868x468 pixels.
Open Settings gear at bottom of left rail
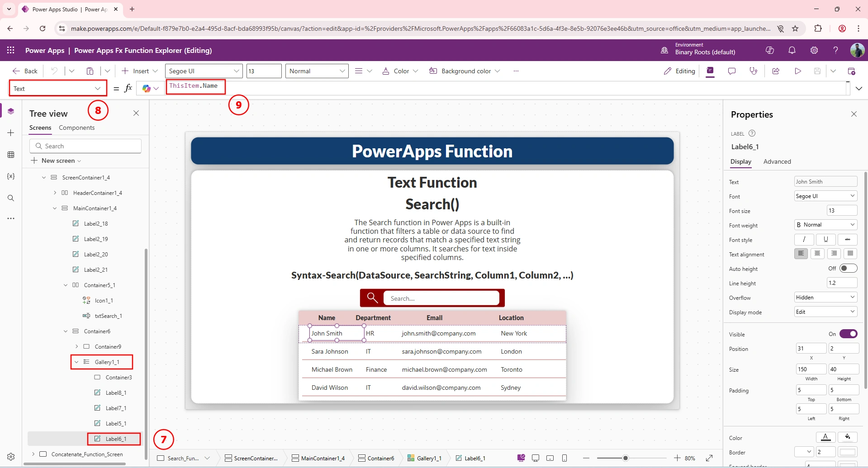pyautogui.click(x=11, y=457)
